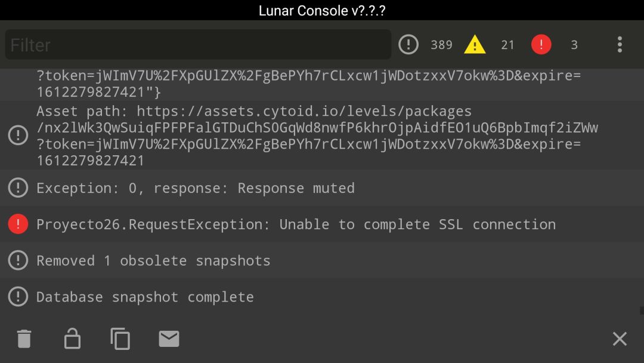Open the 'Exception: 0, response' log entry
This screenshot has height=363, width=644.
click(x=322, y=188)
